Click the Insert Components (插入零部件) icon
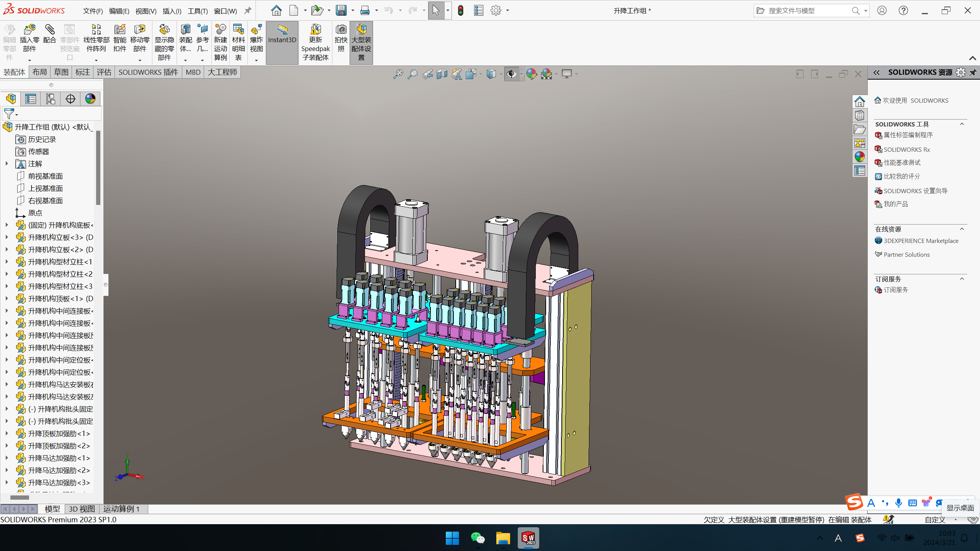Viewport: 980px width, 551px height. tap(29, 30)
